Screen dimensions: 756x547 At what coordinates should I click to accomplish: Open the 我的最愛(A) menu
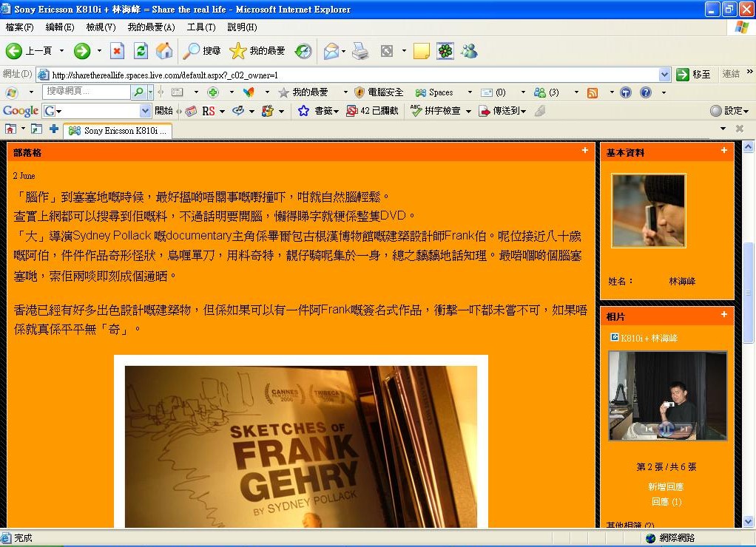[151, 27]
